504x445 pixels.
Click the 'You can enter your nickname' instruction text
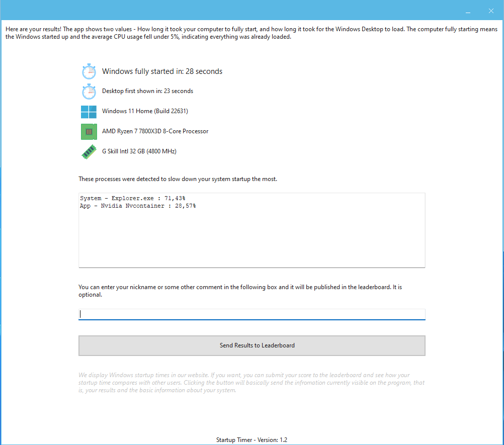(x=240, y=291)
